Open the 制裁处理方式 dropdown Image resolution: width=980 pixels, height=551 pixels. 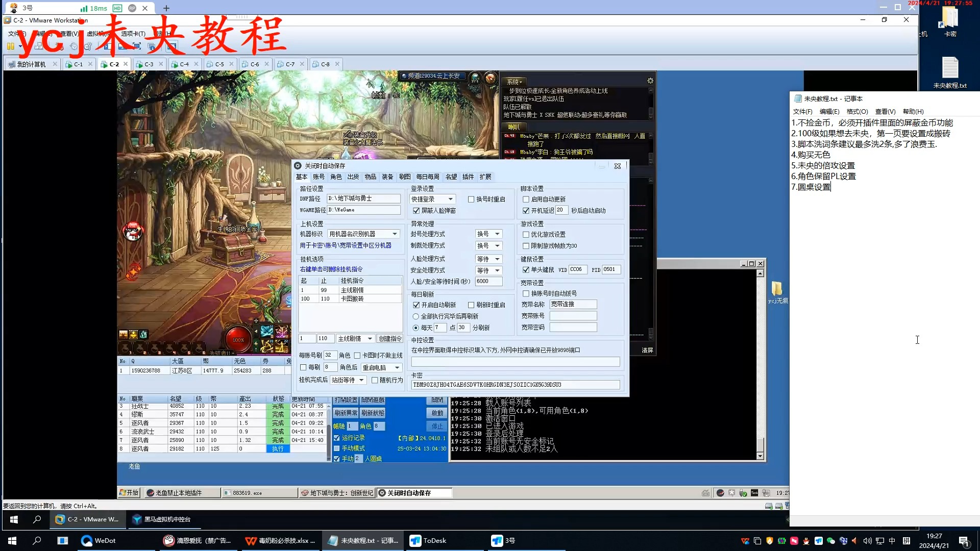488,246
